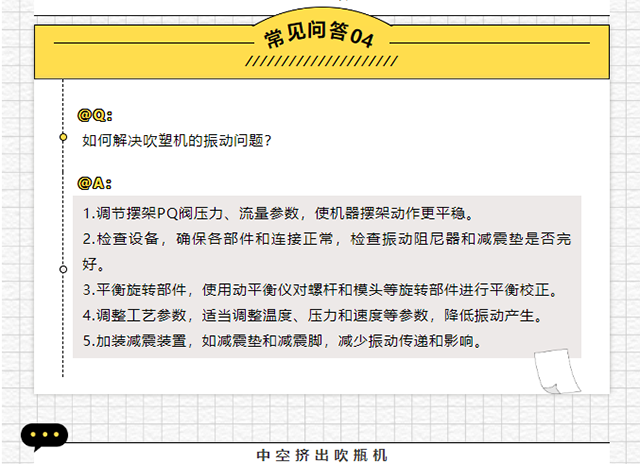Screen dimensions: 640x464
Task: Click the 04 number in the header
Action: click(362, 38)
